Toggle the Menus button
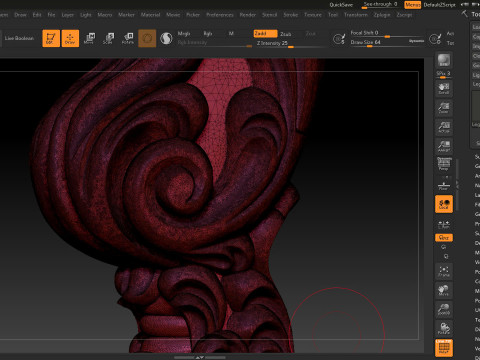Viewport: 480px width, 360px height. tap(413, 5)
